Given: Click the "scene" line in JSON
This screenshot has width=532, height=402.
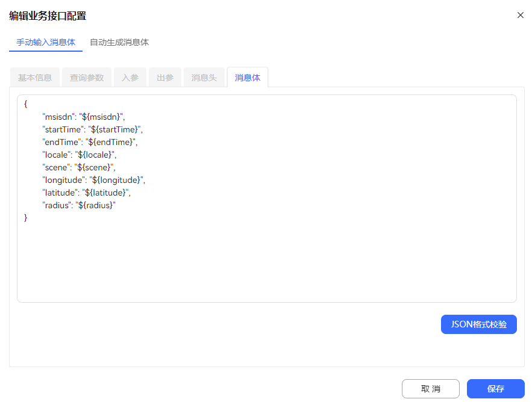Looking at the screenshot, I should coord(79,167).
